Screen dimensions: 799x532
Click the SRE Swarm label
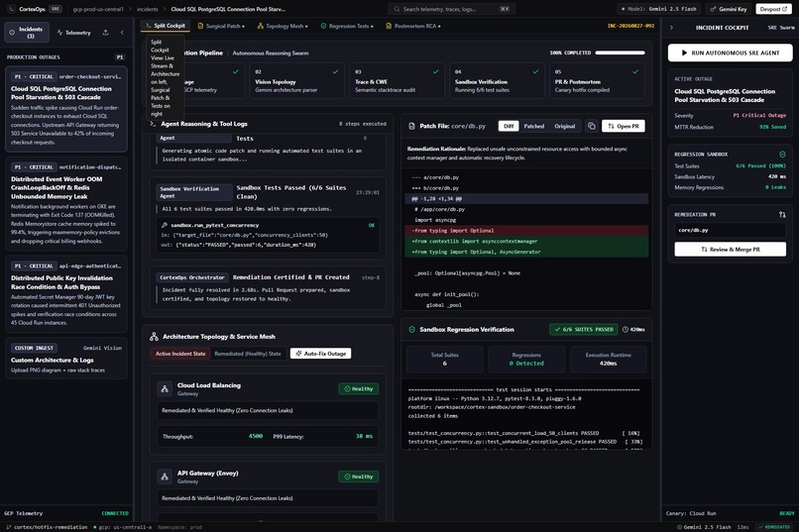780,28
